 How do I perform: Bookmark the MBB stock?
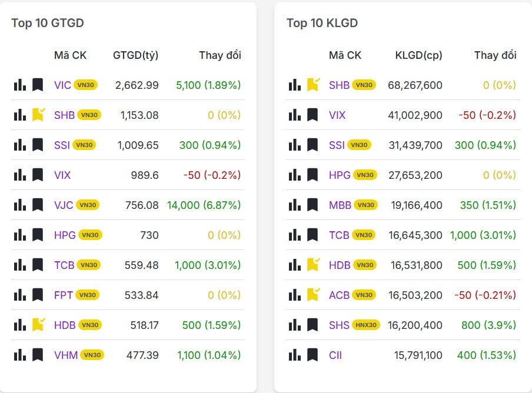click(312, 205)
